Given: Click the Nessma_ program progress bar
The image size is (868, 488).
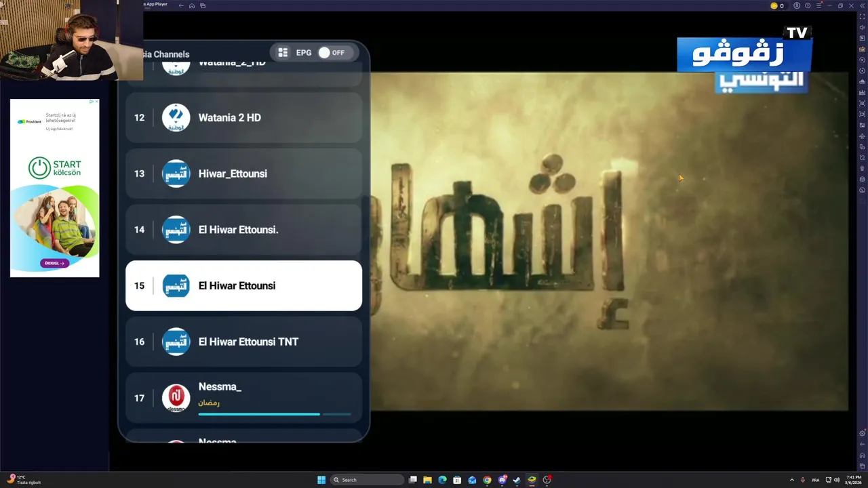Looking at the screenshot, I should pos(275,413).
